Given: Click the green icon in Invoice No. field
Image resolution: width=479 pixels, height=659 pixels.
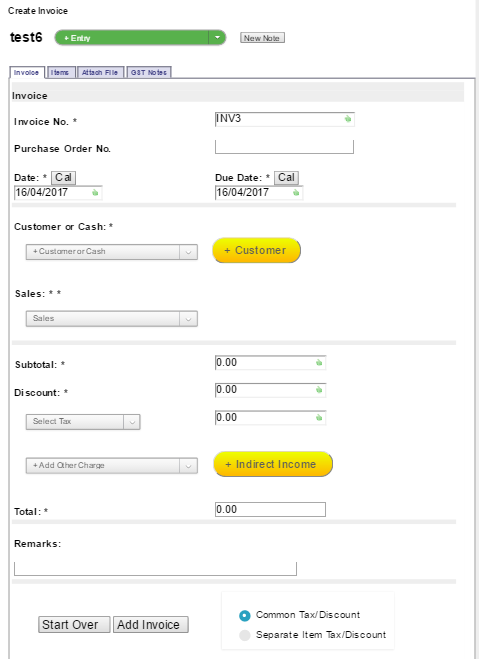Looking at the screenshot, I should 348,119.
